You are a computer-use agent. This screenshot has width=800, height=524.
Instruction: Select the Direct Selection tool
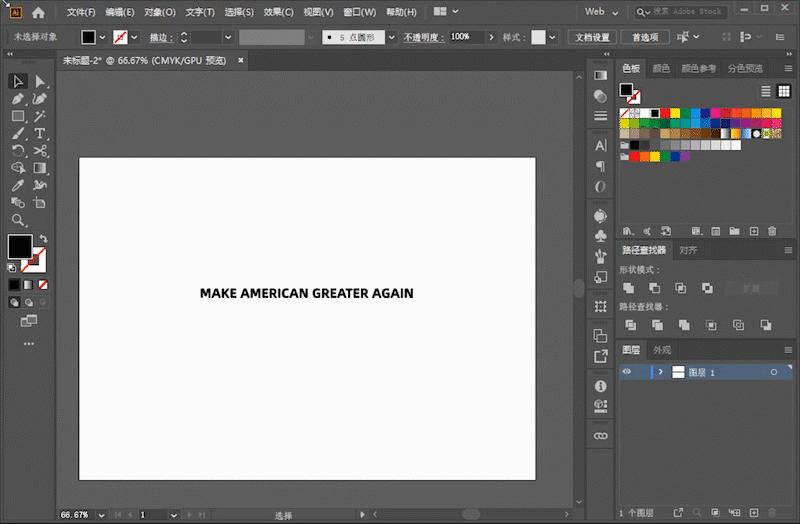(40, 81)
